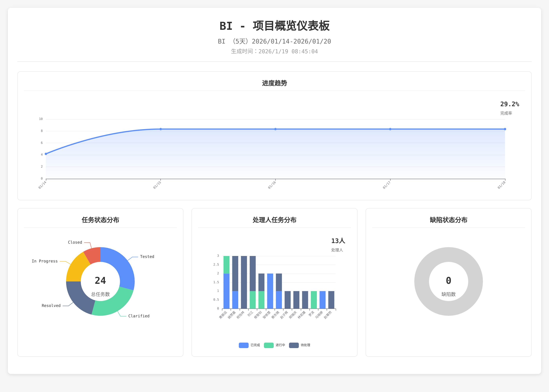549x392 pixels.
Task: Click 祝怡林's tall slate 待处理 bar
Action: [244, 282]
